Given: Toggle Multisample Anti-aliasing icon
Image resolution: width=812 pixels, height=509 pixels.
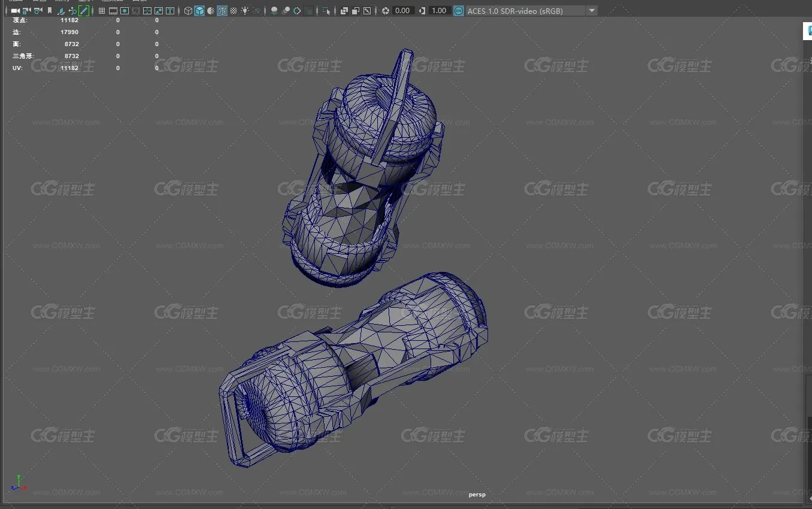Looking at the screenshot, I should [x=296, y=11].
